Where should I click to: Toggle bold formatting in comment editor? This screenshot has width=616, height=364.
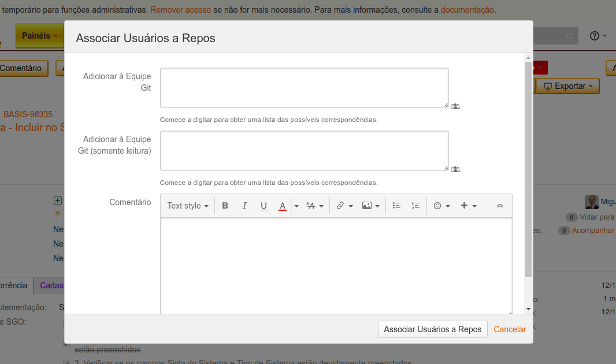(225, 206)
